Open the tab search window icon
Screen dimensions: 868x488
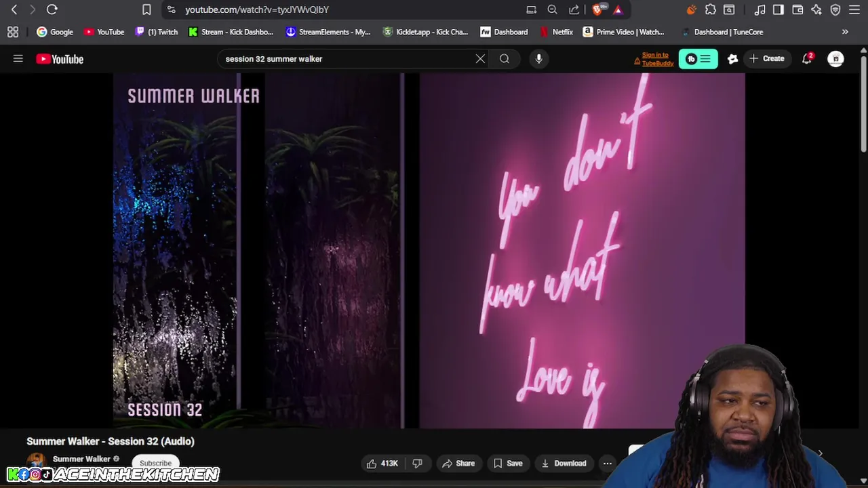coord(729,9)
